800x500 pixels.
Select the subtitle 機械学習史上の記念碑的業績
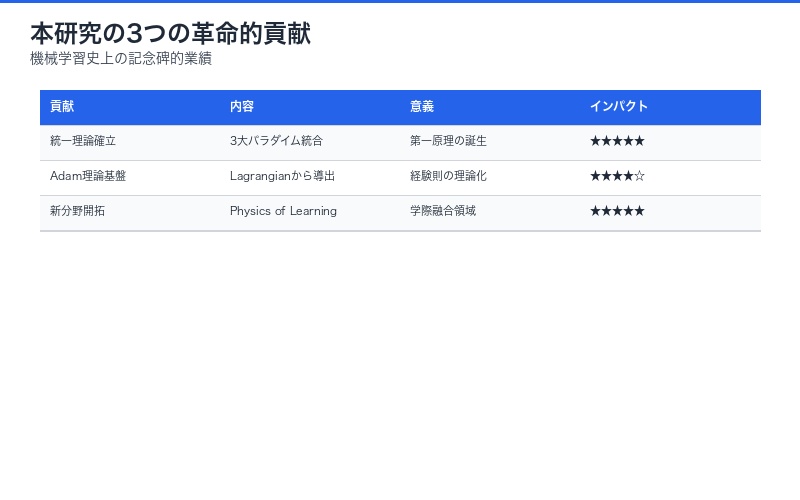(x=121, y=59)
